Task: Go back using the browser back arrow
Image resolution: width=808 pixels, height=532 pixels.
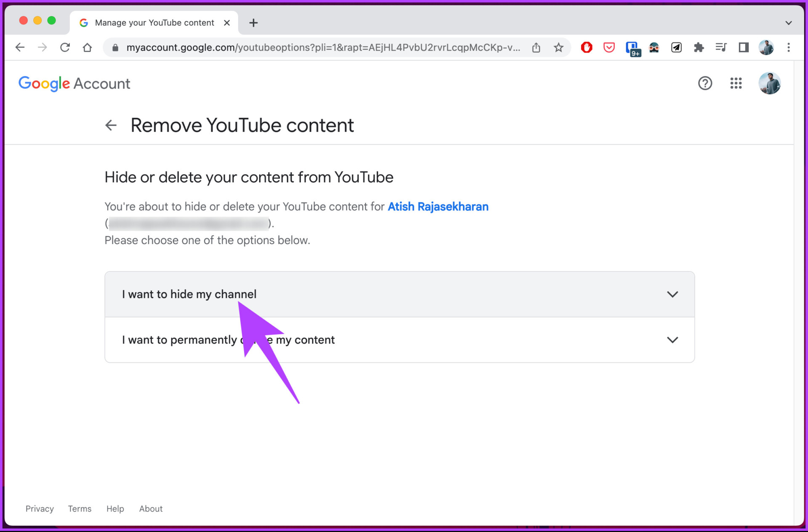Action: point(20,47)
